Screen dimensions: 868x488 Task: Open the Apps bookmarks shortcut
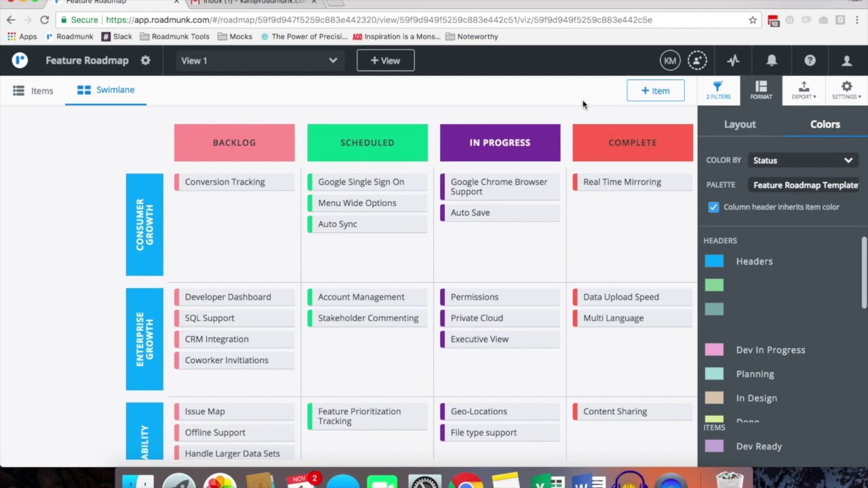[22, 37]
